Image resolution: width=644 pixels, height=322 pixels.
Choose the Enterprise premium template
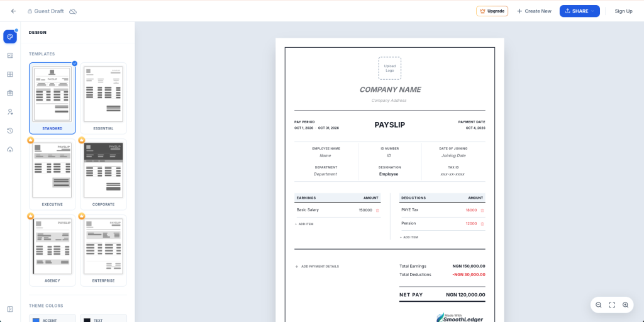pos(104,250)
